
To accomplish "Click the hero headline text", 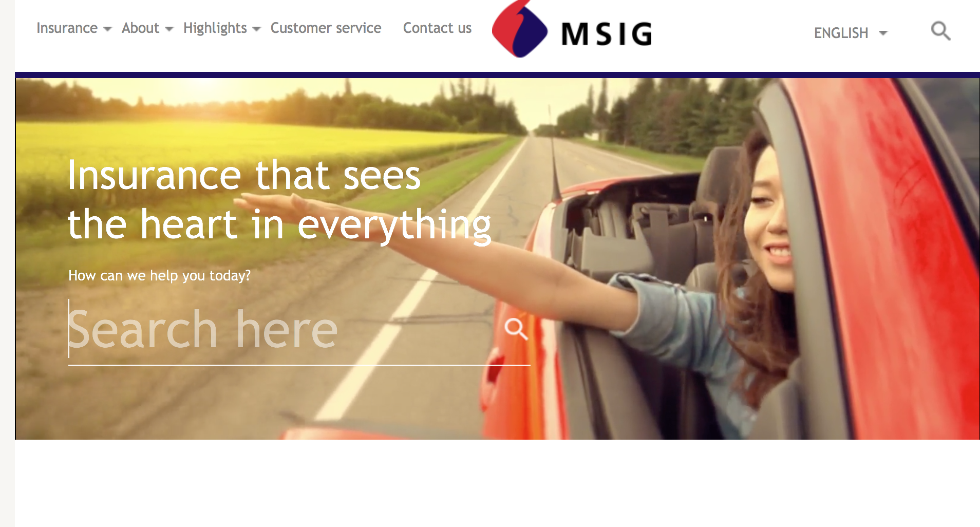I will 280,200.
